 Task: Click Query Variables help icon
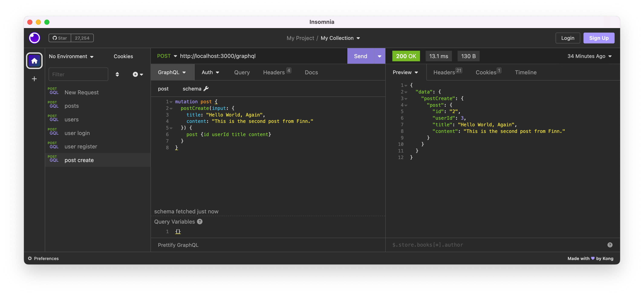(199, 221)
